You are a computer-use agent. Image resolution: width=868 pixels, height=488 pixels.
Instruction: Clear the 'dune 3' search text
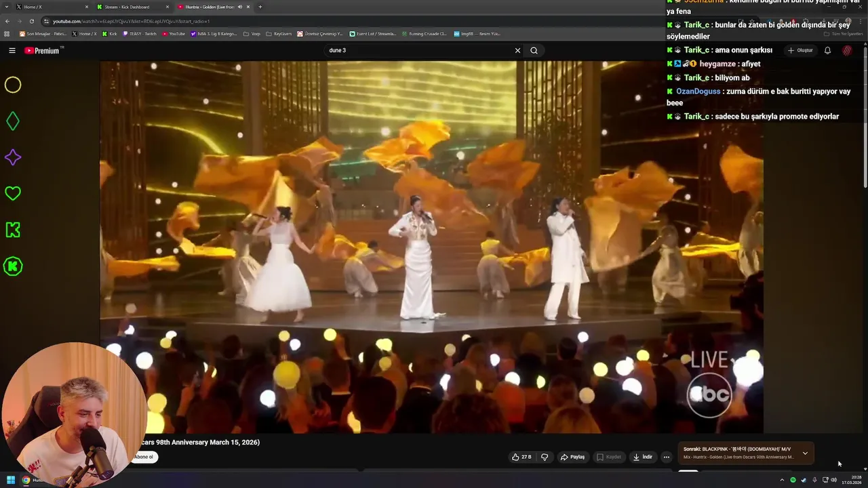click(x=517, y=50)
